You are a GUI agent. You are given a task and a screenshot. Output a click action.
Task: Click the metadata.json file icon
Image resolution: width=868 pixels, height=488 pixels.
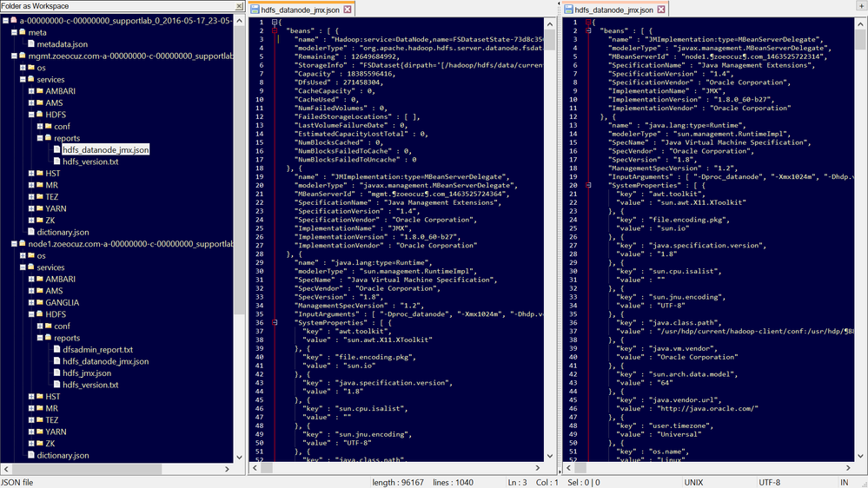tap(31, 43)
